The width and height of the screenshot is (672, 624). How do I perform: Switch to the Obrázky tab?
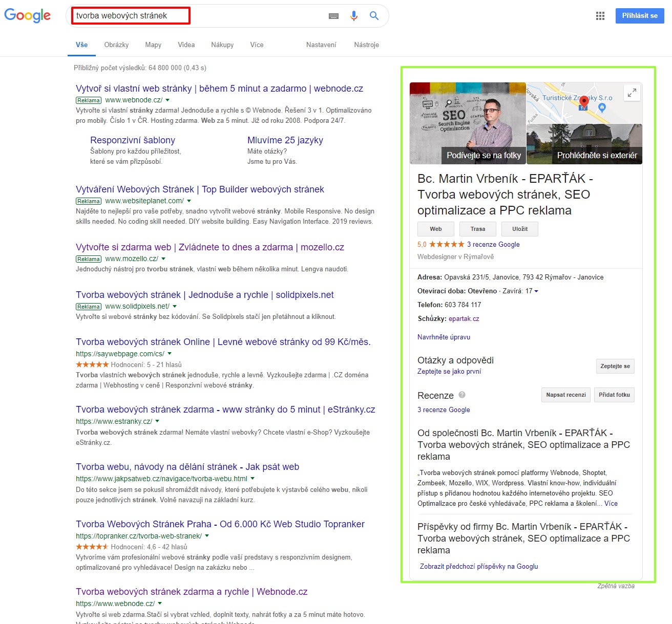[116, 45]
